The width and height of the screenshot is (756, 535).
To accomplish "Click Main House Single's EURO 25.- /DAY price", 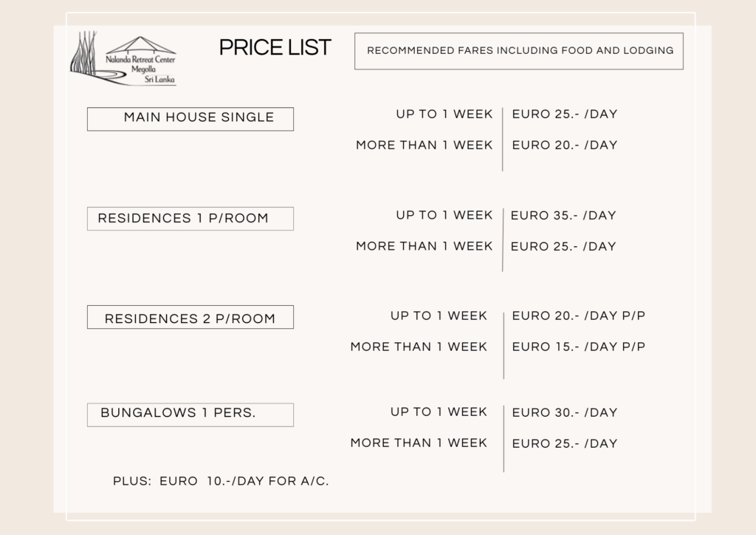I will coord(564,115).
